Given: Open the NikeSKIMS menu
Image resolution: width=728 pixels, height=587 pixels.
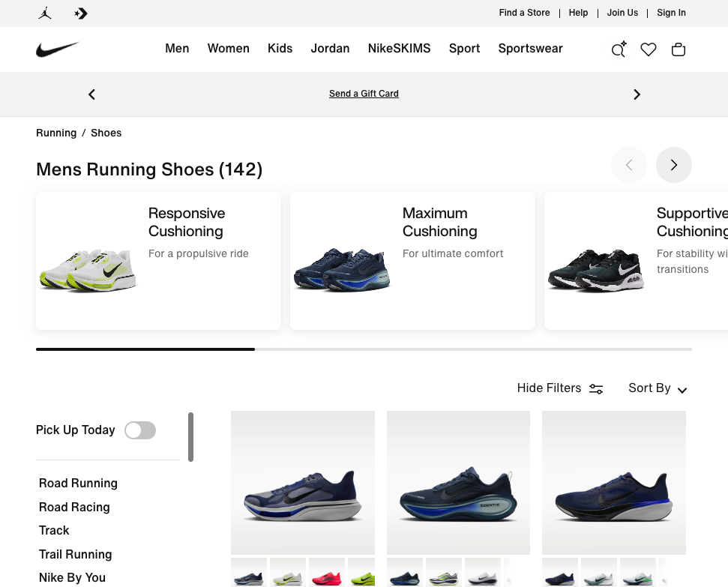Looking at the screenshot, I should [400, 48].
